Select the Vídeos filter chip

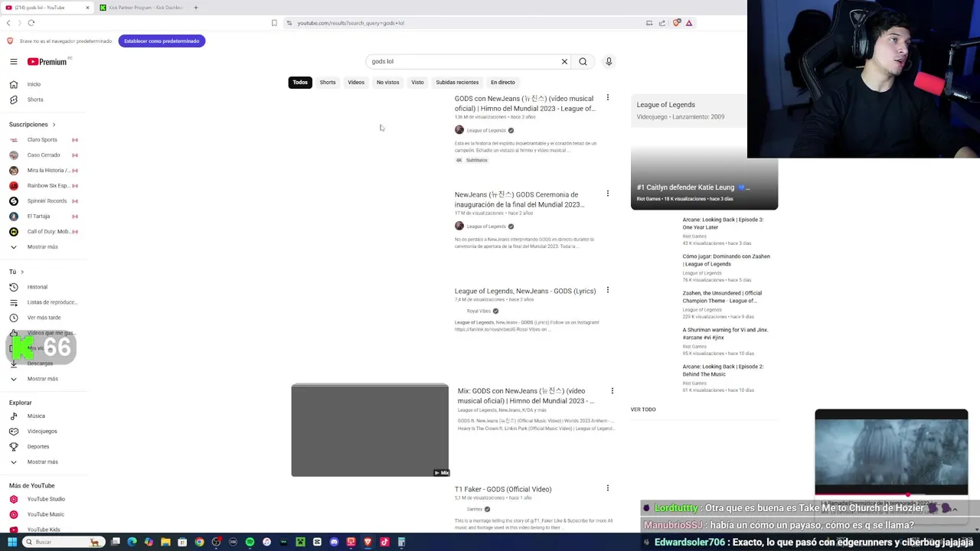356,82
